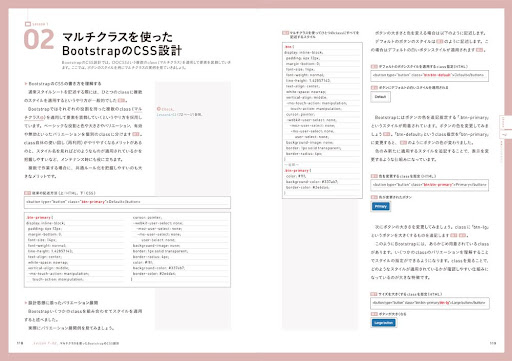This screenshot has width=512, height=361.
Task: Click the white "Default" sample button
Action: 380,97
